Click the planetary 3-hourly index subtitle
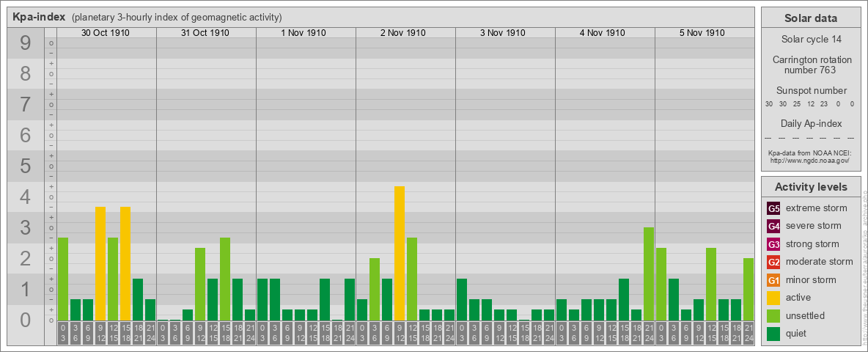Image resolution: width=868 pixels, height=352 pixels. click(x=177, y=18)
